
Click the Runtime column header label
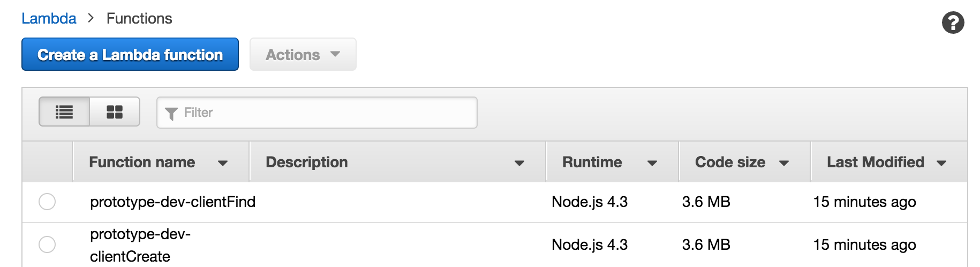tap(592, 162)
